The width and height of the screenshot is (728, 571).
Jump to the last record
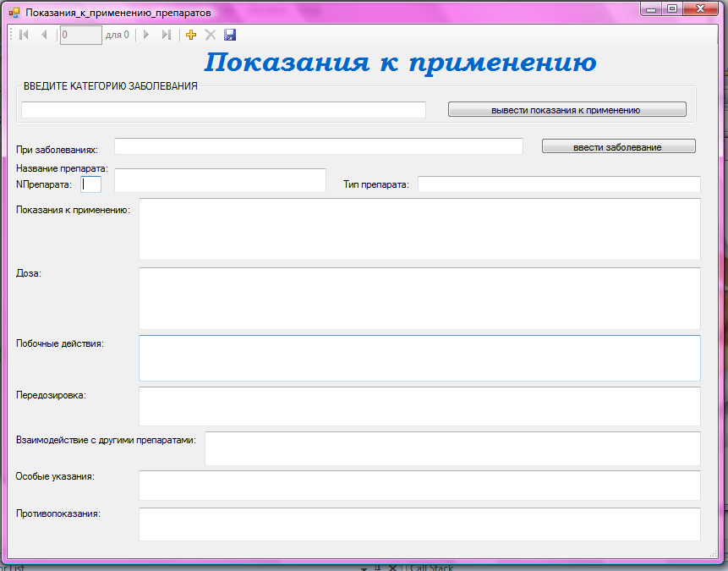tap(167, 35)
